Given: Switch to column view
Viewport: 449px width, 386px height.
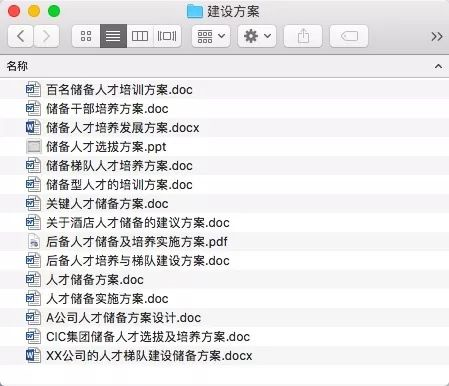Looking at the screenshot, I should tap(140, 36).
